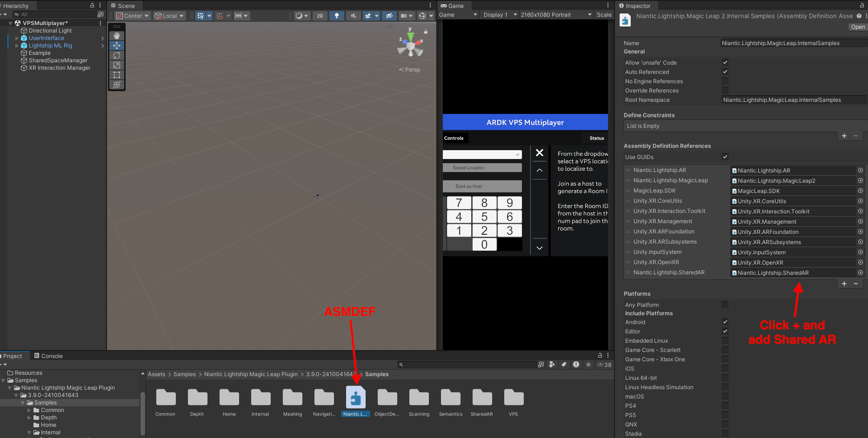
Task: Remove assembly reference with minus button
Action: pos(856,284)
